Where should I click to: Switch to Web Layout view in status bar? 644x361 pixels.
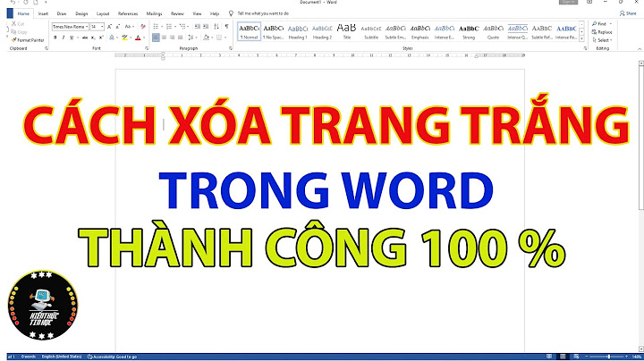tap(576, 357)
